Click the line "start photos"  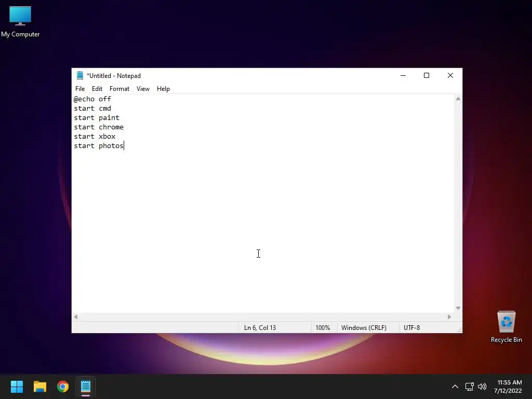tap(99, 145)
